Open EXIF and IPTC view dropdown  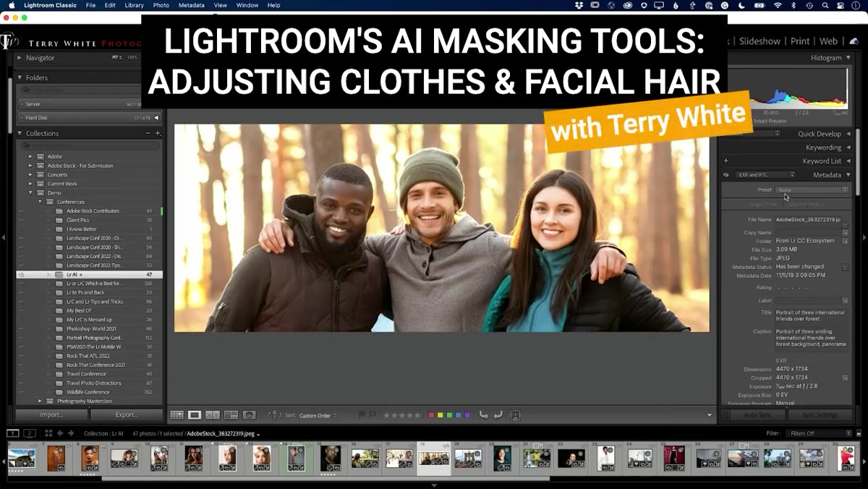(x=765, y=175)
